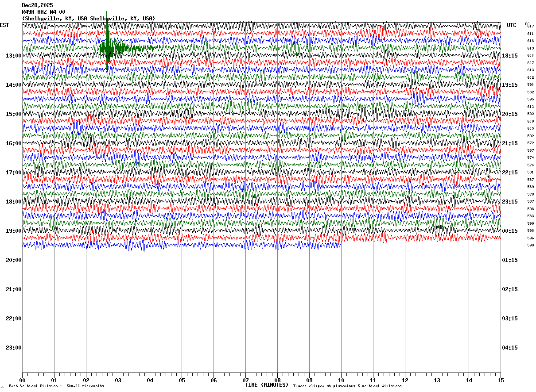Click the Shelbyville, KY, USA location text
536x392 pixels.
click(89, 19)
